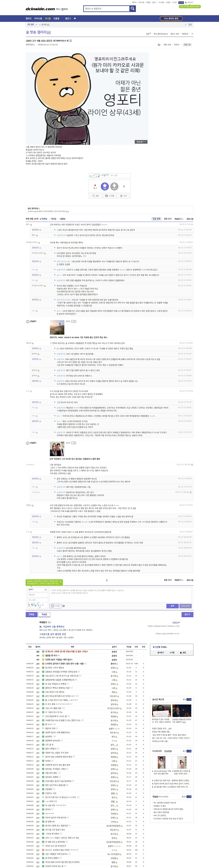Click the scrap (스크랩) icon button
The image size is (219, 868).
[110, 196]
